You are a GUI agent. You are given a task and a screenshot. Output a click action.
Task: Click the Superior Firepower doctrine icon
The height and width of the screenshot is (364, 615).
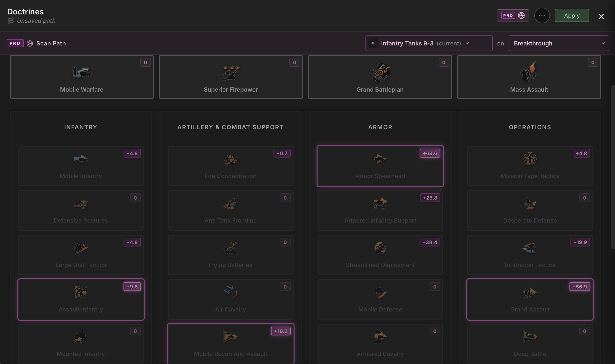pyautogui.click(x=231, y=72)
